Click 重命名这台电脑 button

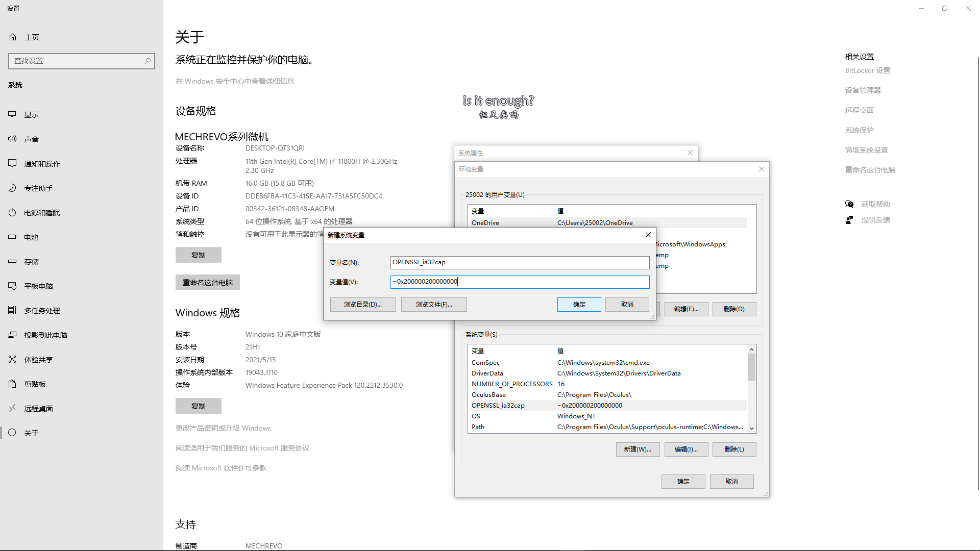tap(208, 283)
